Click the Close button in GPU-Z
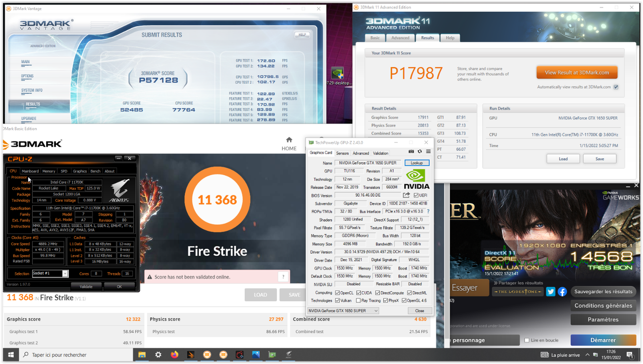Viewport: 643px width, 364px height. (x=419, y=311)
